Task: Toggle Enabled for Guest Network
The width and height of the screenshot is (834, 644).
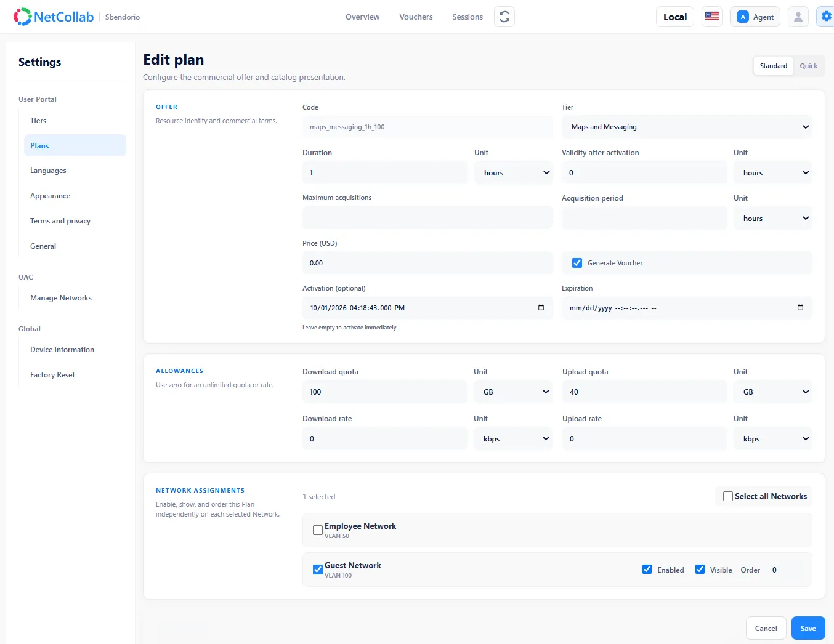Action: click(x=647, y=570)
